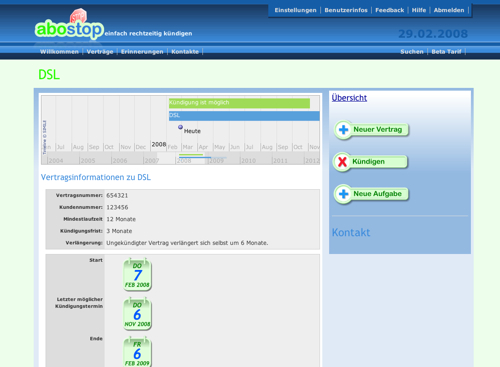Screen dimensions: 500x367
Task: Click the plus icon of Neue Aufgabe
Action: [x=344, y=194]
